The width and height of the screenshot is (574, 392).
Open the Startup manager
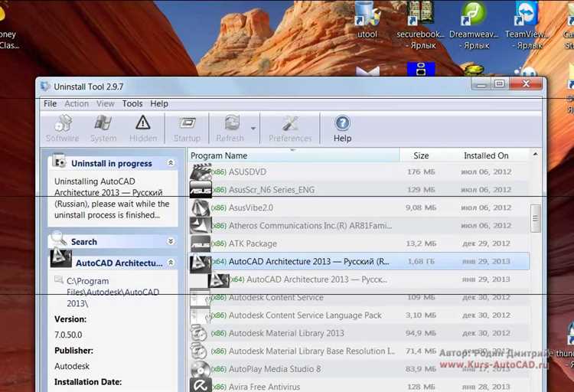pyautogui.click(x=187, y=128)
